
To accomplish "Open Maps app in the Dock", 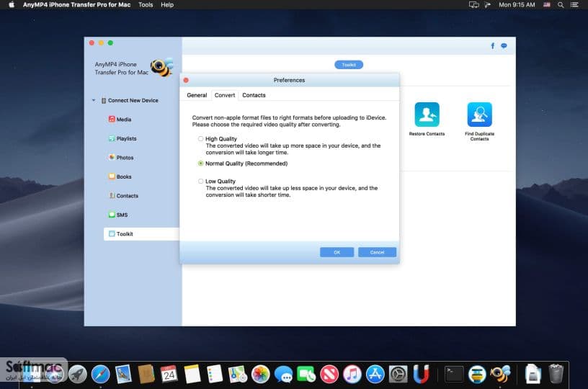I will 238,374.
